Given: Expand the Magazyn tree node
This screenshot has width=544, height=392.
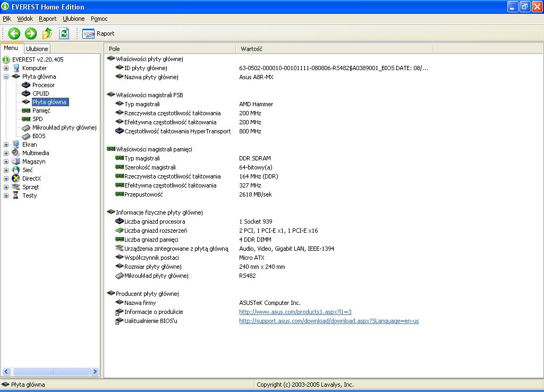Looking at the screenshot, I should 6,161.
